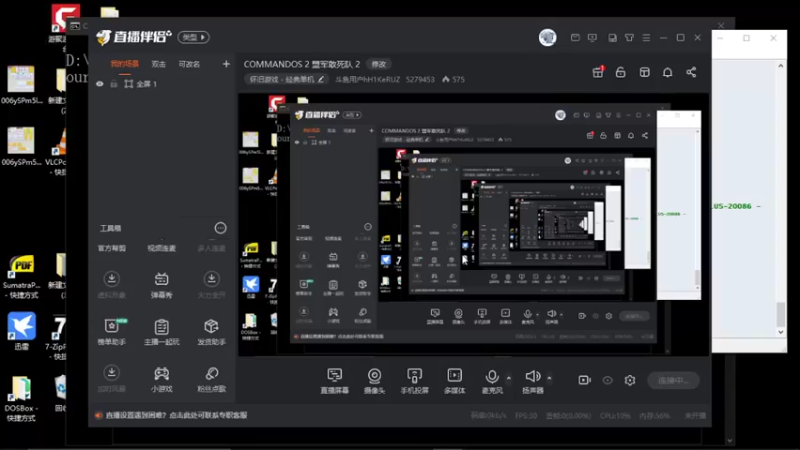Open more tools with the ellipsis button
This screenshot has height=450, width=800.
pos(220,228)
